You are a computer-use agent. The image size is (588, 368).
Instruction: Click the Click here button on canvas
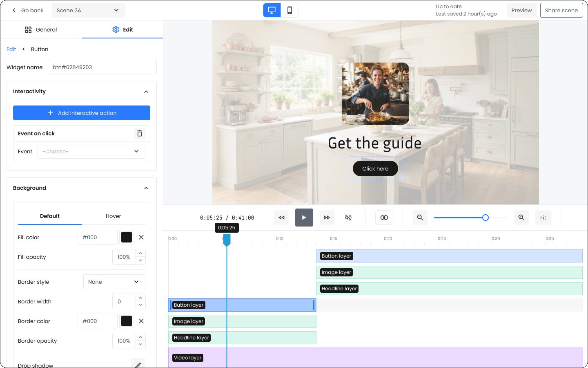coord(375,168)
